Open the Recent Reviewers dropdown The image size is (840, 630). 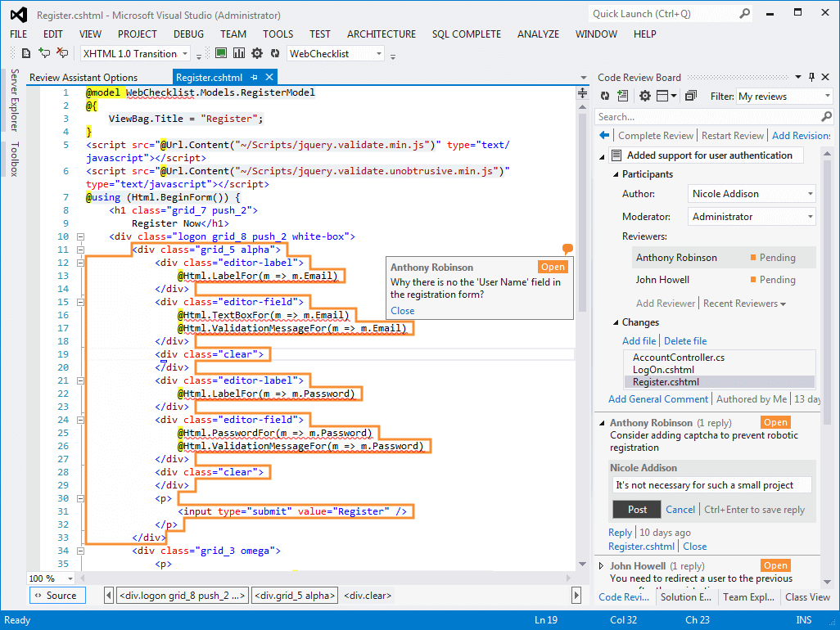coord(745,304)
